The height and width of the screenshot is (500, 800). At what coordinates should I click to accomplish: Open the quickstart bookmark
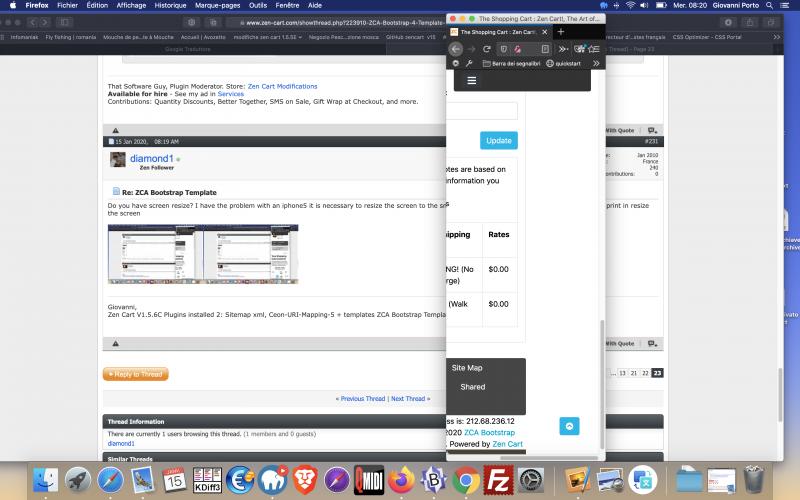coord(564,63)
